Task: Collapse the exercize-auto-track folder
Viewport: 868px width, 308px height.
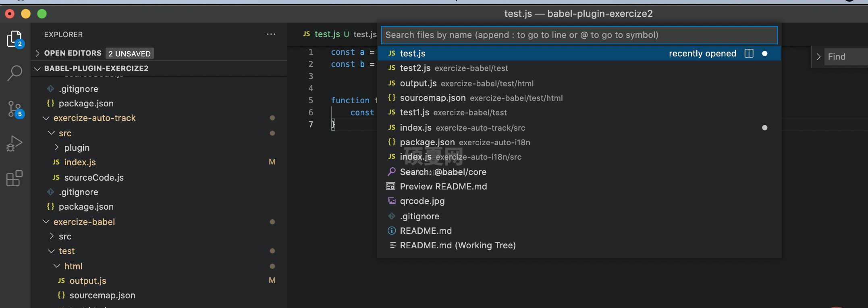Action: (46, 118)
